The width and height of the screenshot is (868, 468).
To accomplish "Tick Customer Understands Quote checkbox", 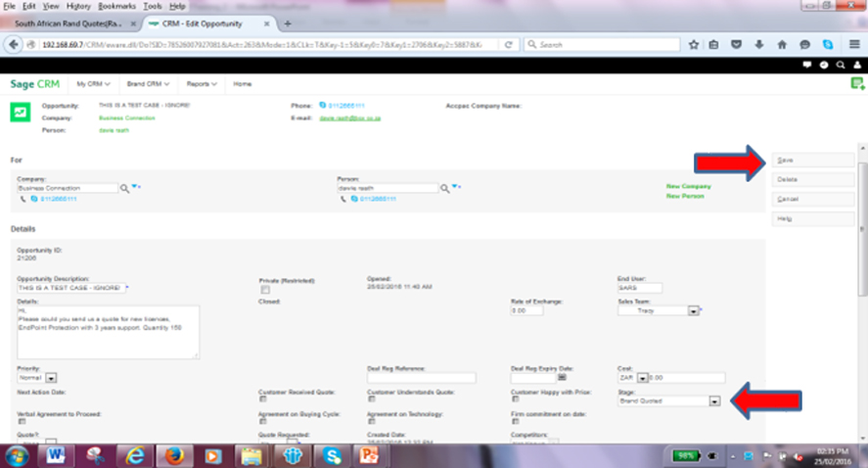I will pyautogui.click(x=372, y=398).
